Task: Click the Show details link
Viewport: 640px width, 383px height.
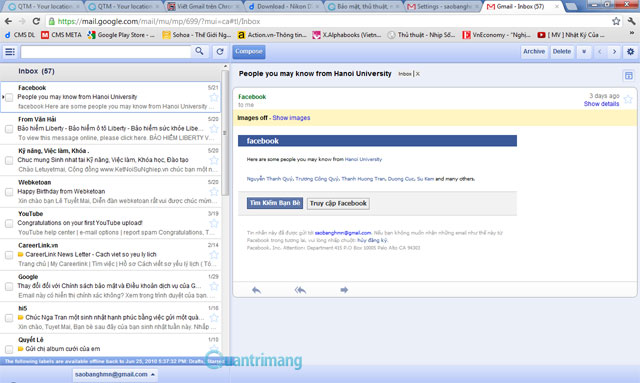Action: pos(601,104)
